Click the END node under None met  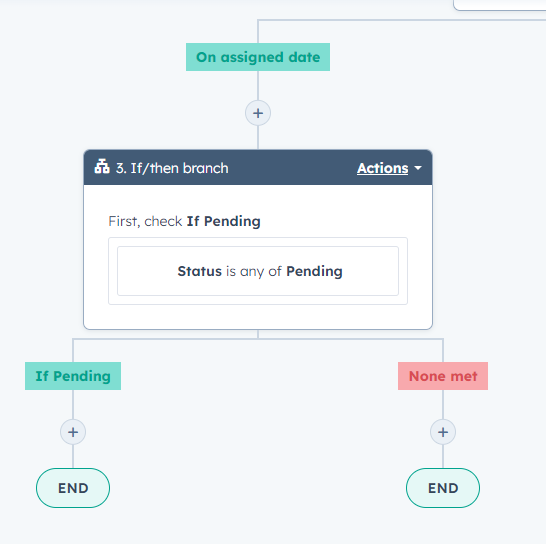tap(443, 488)
